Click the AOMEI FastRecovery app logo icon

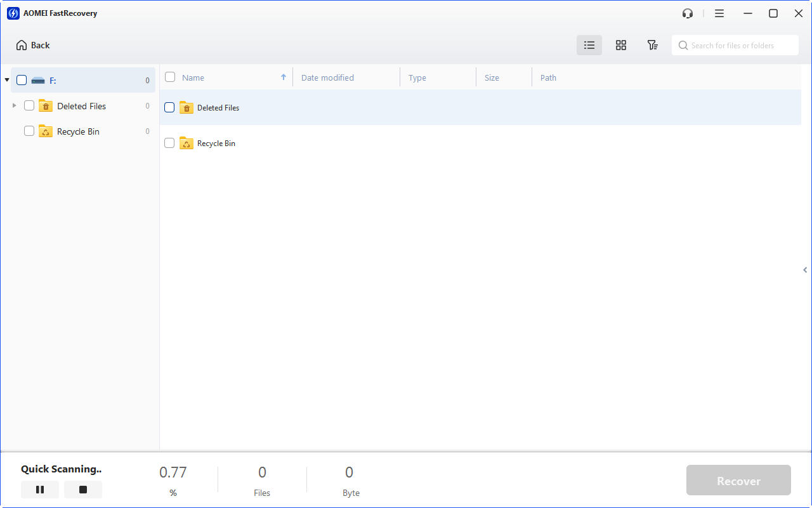13,13
